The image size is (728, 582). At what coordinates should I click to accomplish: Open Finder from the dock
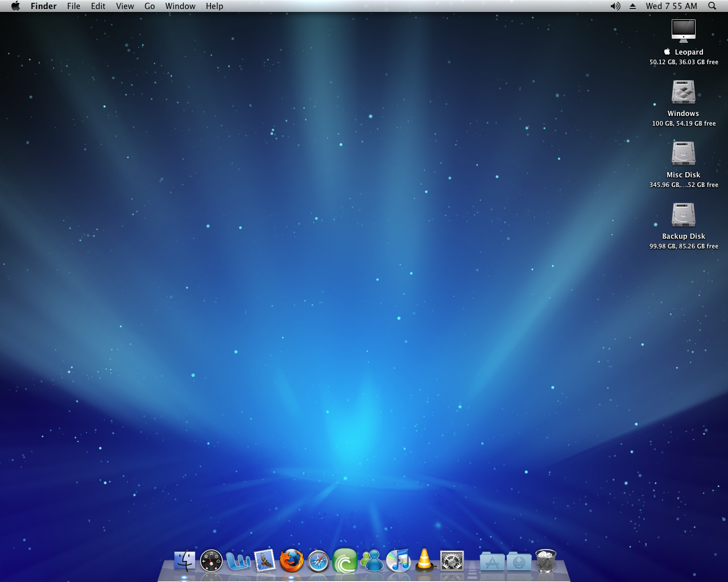click(x=184, y=561)
